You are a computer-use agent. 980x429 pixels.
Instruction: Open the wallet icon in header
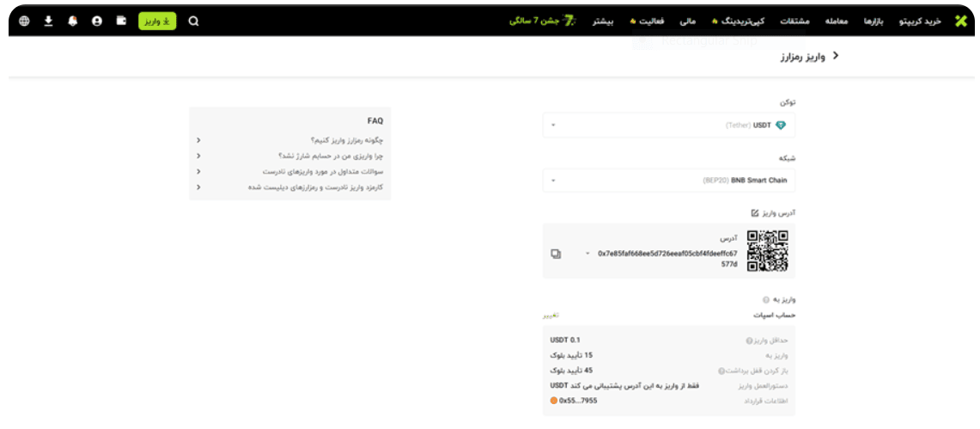click(122, 21)
